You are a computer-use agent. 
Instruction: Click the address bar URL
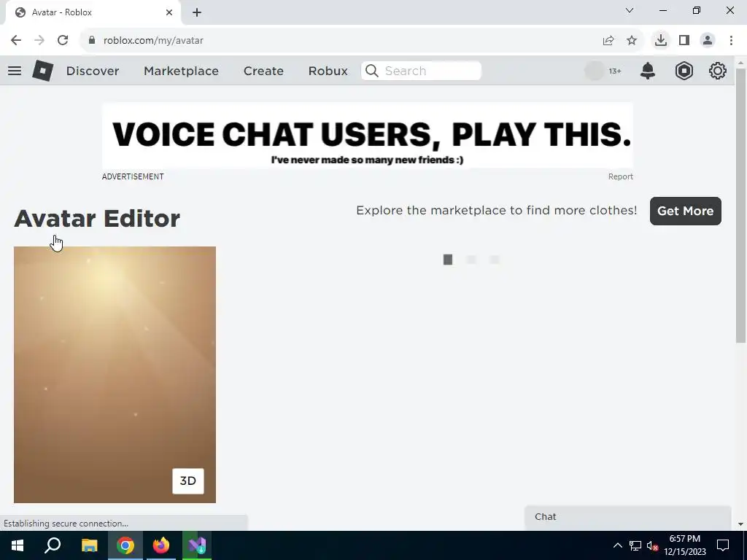coord(153,41)
